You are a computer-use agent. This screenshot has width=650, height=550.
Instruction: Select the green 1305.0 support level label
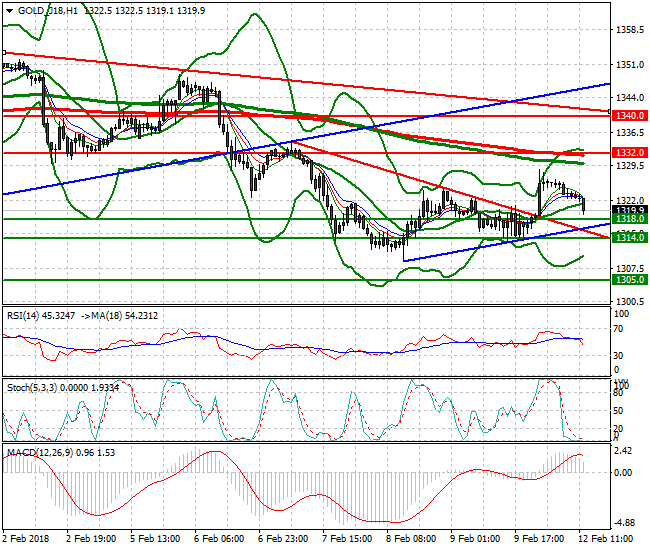[x=630, y=280]
